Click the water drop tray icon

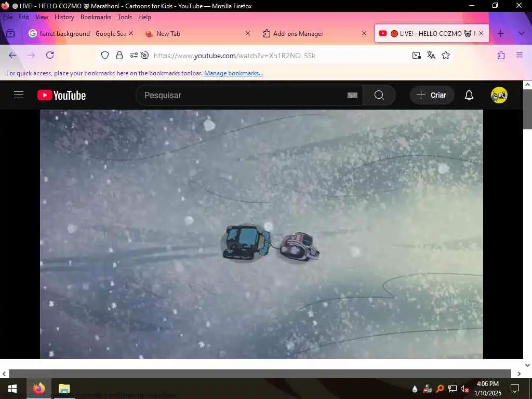click(x=415, y=389)
